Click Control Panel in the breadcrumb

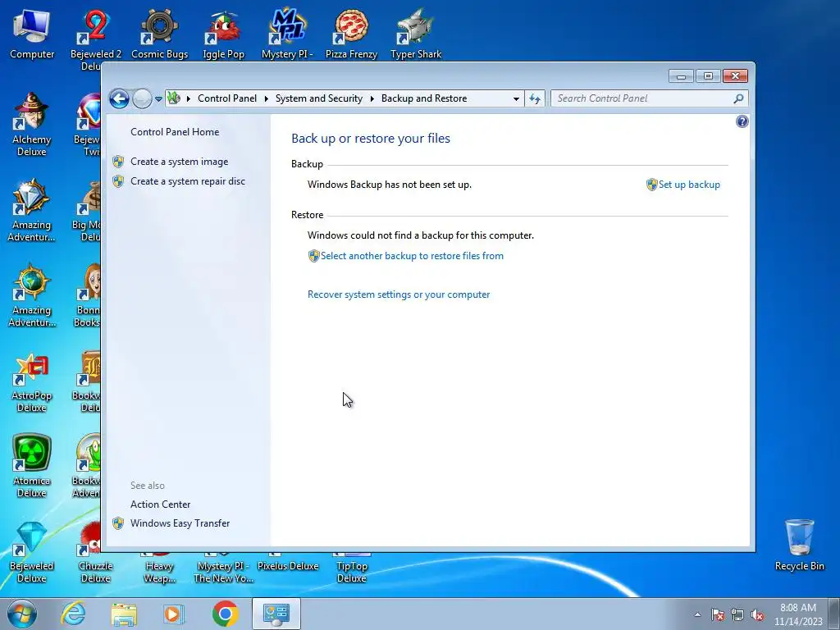227,98
